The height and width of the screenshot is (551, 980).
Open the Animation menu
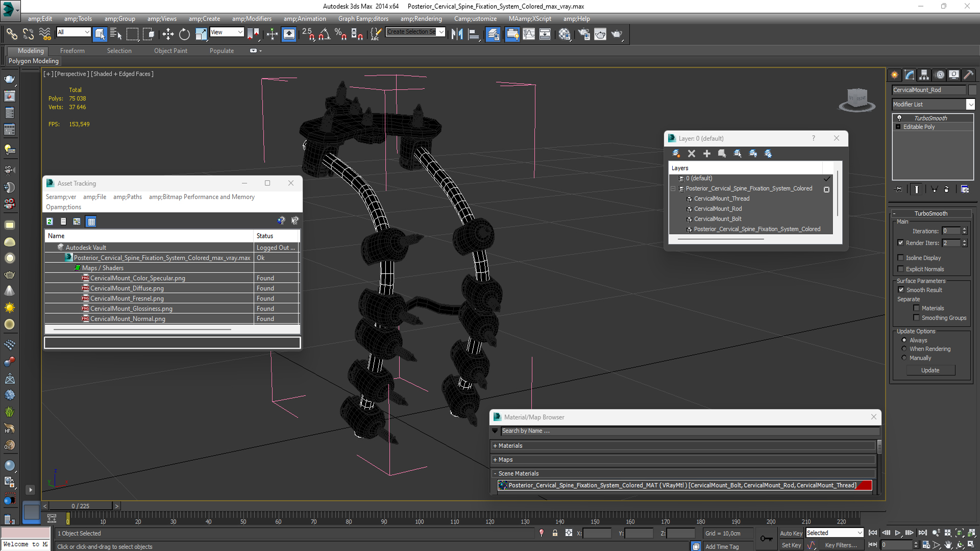[x=305, y=19]
